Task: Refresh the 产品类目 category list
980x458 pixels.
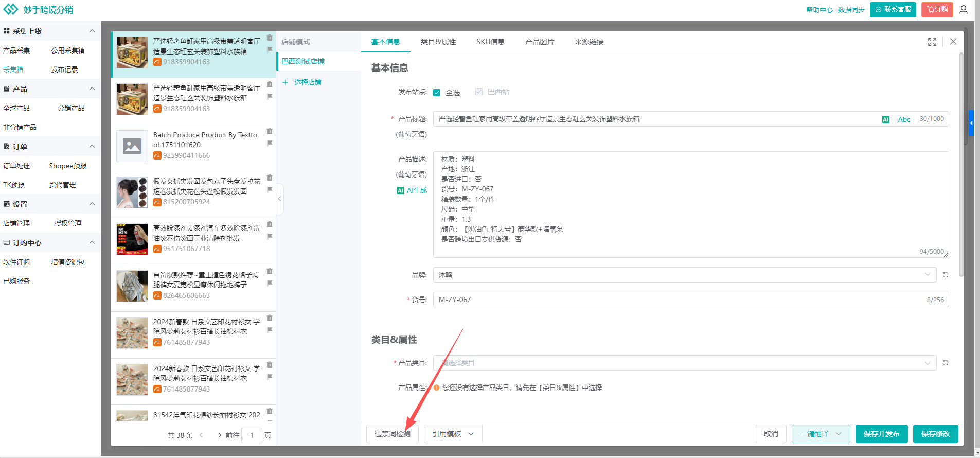Action: (946, 363)
